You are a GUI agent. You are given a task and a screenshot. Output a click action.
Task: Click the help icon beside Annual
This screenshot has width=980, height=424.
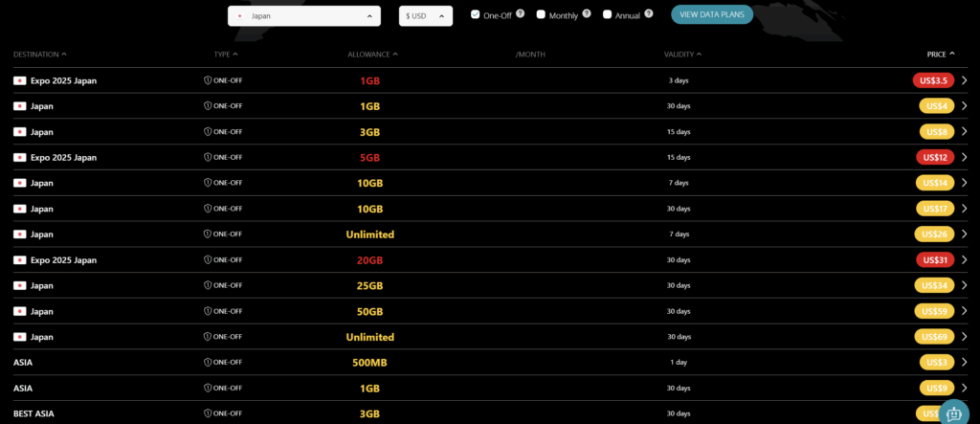pyautogui.click(x=649, y=14)
